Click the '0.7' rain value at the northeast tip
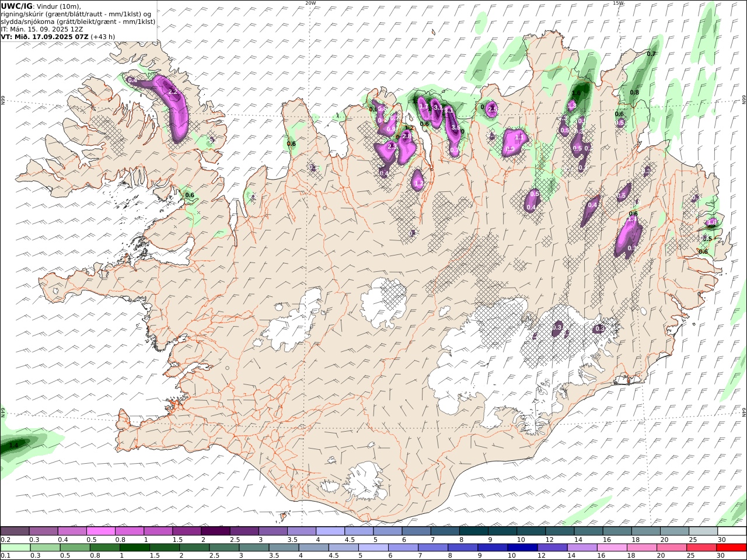The width and height of the screenshot is (747, 560). [x=651, y=54]
